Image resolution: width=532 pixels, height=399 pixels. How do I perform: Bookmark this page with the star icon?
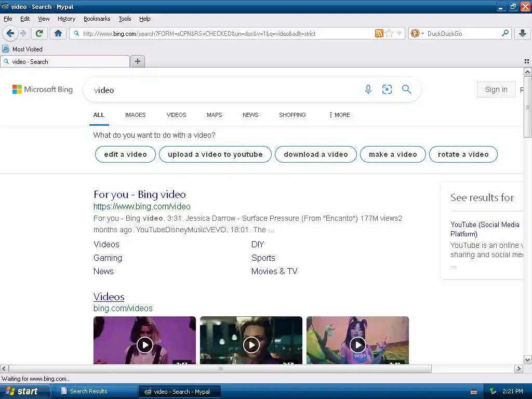(x=389, y=33)
